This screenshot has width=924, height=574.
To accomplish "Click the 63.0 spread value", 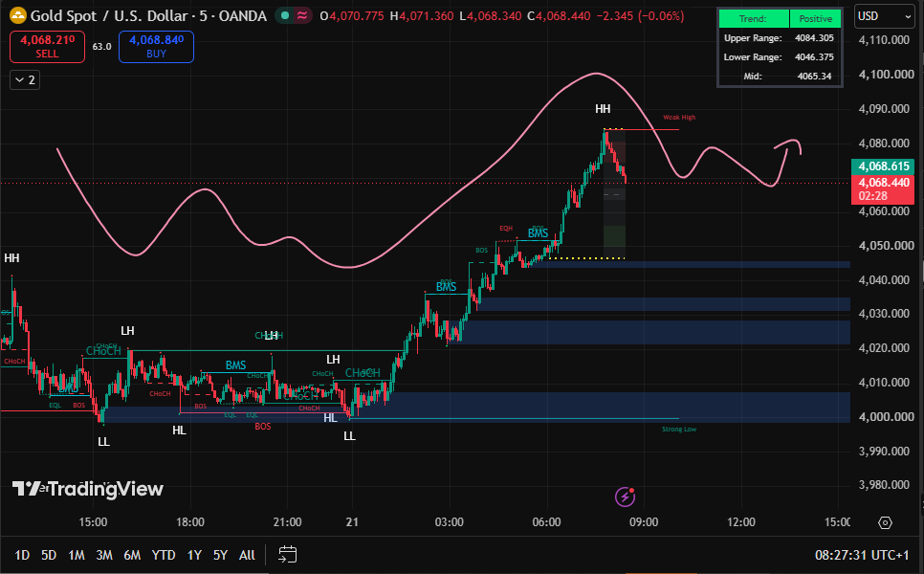I will pyautogui.click(x=101, y=47).
